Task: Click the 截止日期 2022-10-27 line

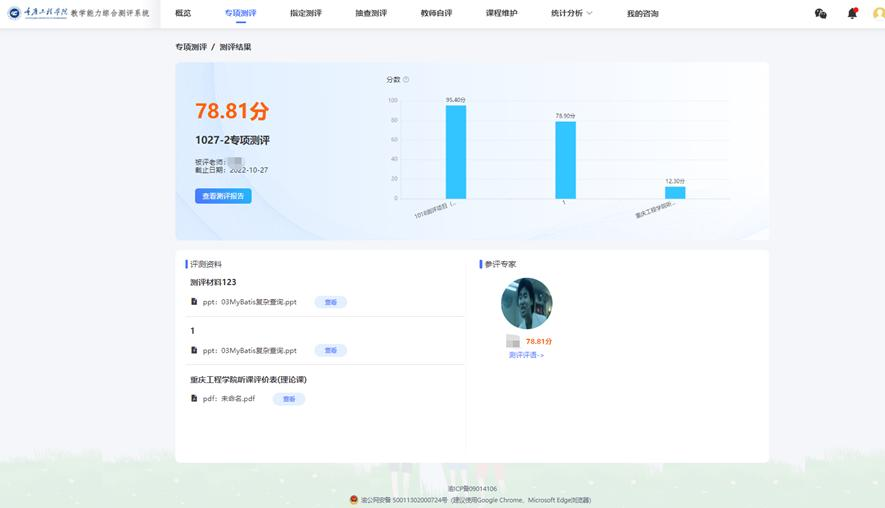Action: point(231,170)
